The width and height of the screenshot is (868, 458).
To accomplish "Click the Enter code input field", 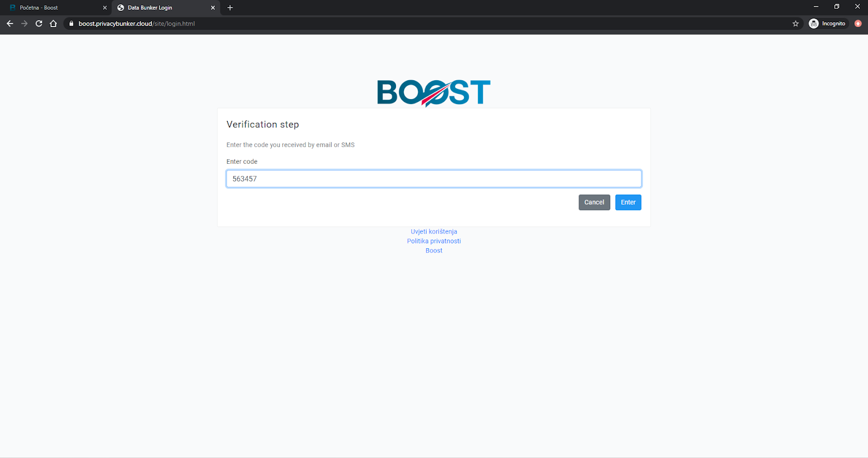I will tap(434, 179).
